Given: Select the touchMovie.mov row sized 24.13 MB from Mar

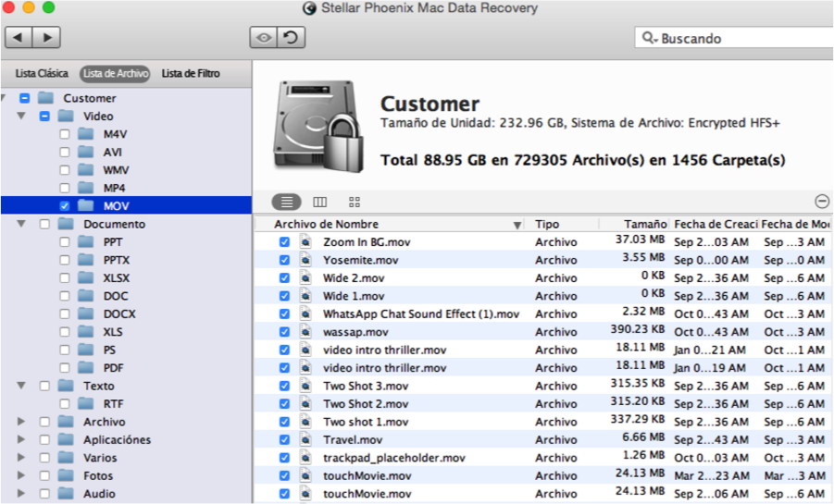Looking at the screenshot, I should click(x=543, y=476).
